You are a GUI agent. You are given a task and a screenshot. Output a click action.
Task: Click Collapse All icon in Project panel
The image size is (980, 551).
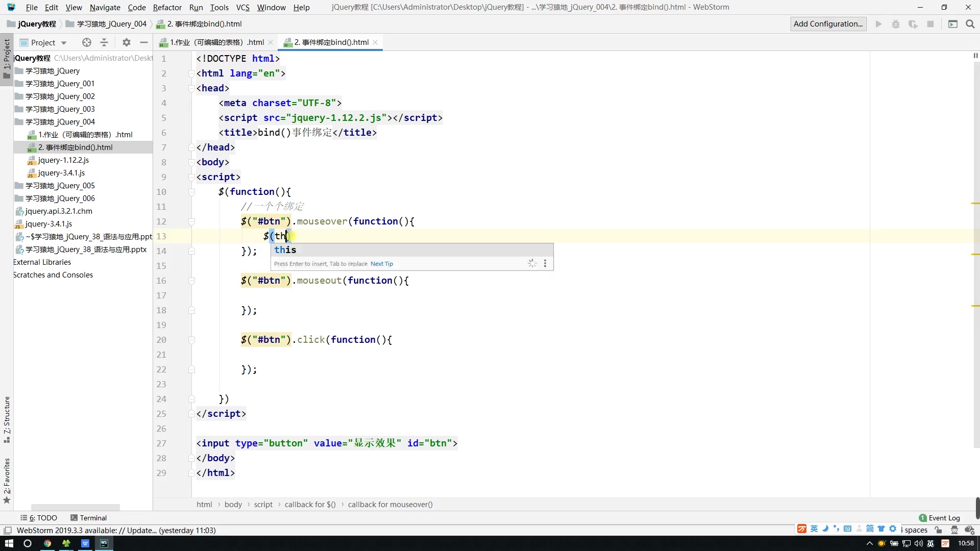104,42
